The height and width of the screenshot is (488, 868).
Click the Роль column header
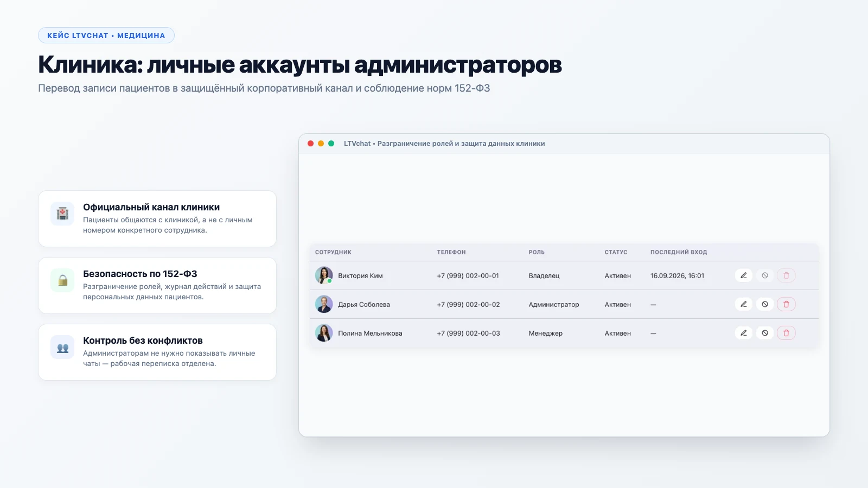537,252
